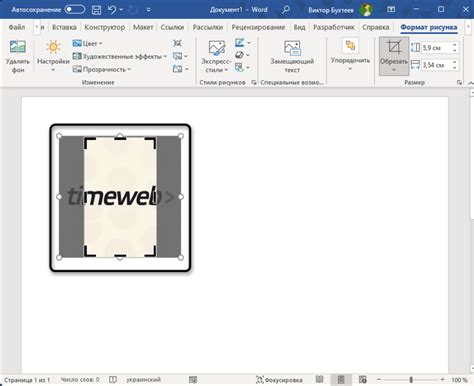Click the timeweb image in the document
This screenshot has width=474, height=386.
pyautogui.click(x=120, y=197)
